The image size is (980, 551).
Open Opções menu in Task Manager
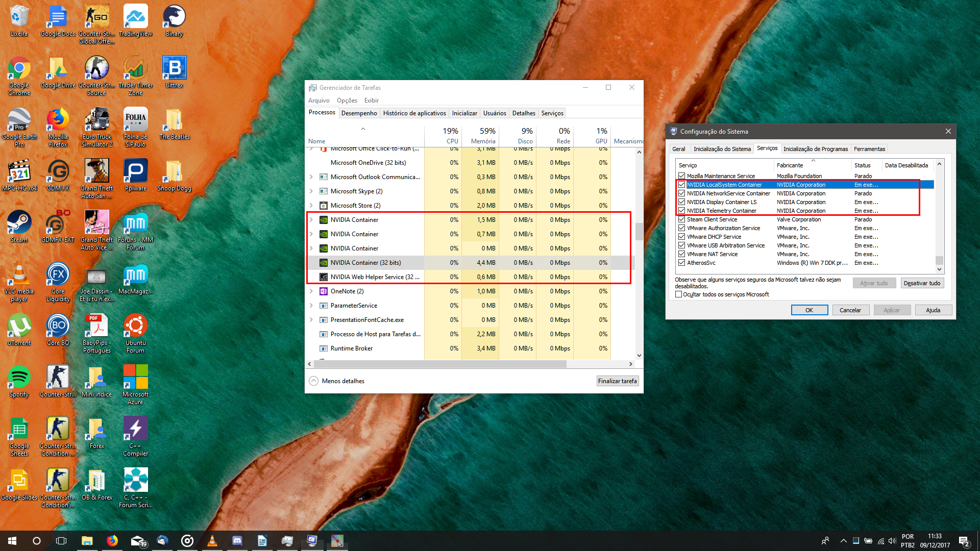pos(347,101)
